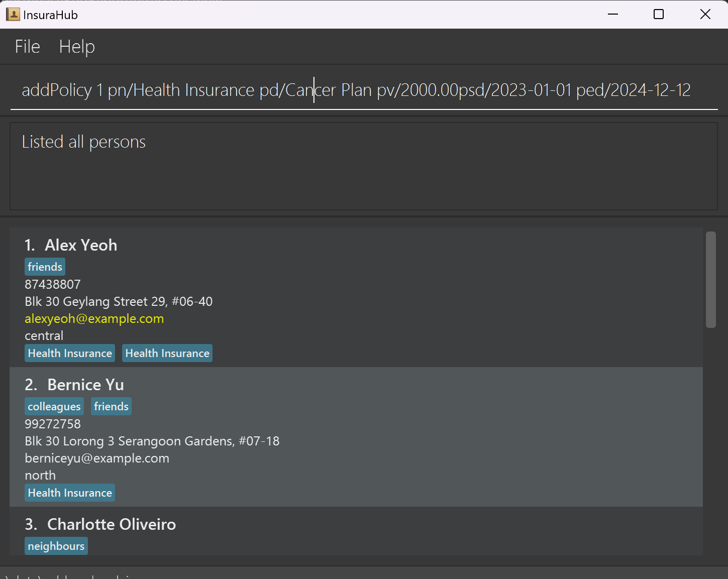Select the Charlotte Oliveiro person card name
The image size is (728, 579).
click(112, 524)
